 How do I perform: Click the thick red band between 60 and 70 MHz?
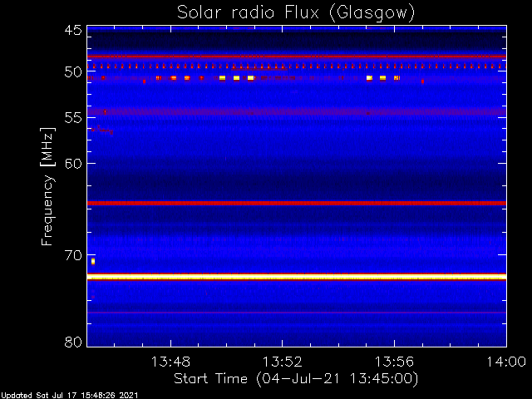tap(297, 203)
